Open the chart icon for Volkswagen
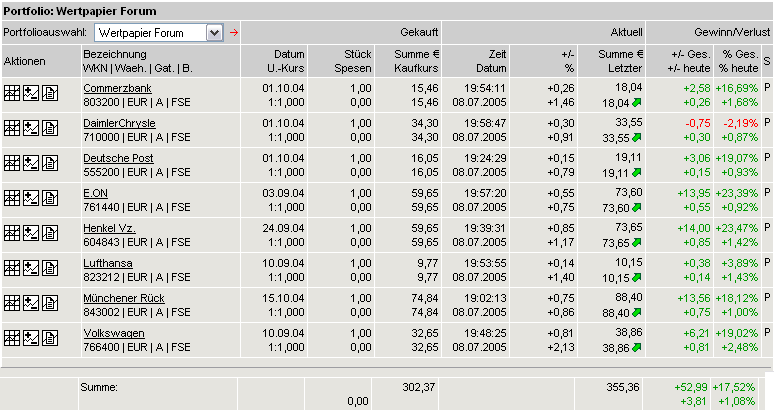The width and height of the screenshot is (776, 413). (x=30, y=339)
